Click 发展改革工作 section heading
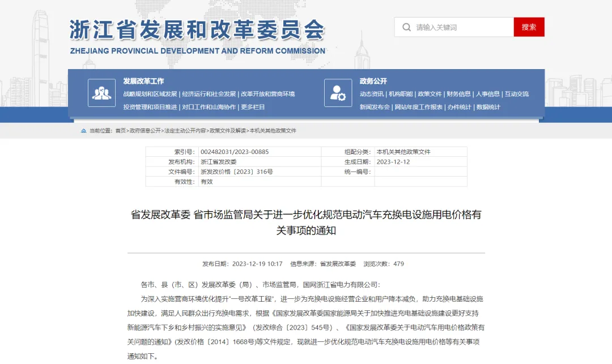This screenshot has height=364, width=612. click(x=143, y=81)
